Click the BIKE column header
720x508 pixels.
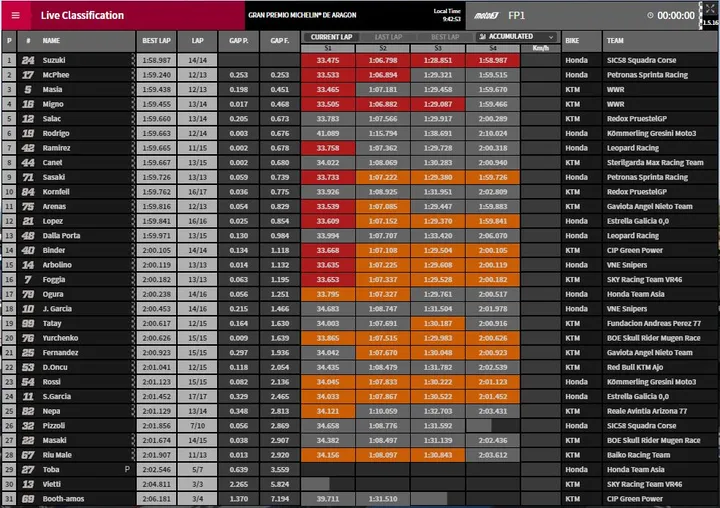click(x=572, y=41)
